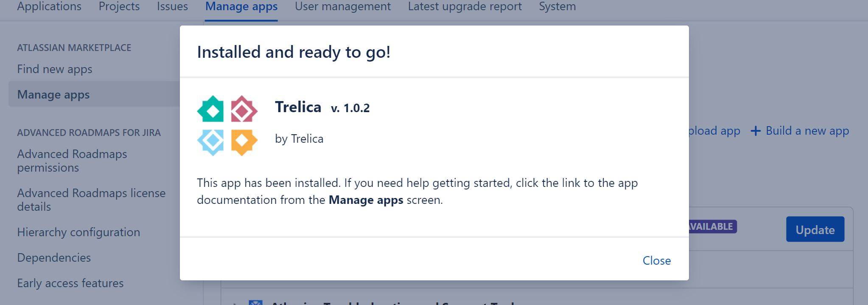Open Advanced Roadmaps permissions
This screenshot has width=868, height=305.
pos(72,161)
